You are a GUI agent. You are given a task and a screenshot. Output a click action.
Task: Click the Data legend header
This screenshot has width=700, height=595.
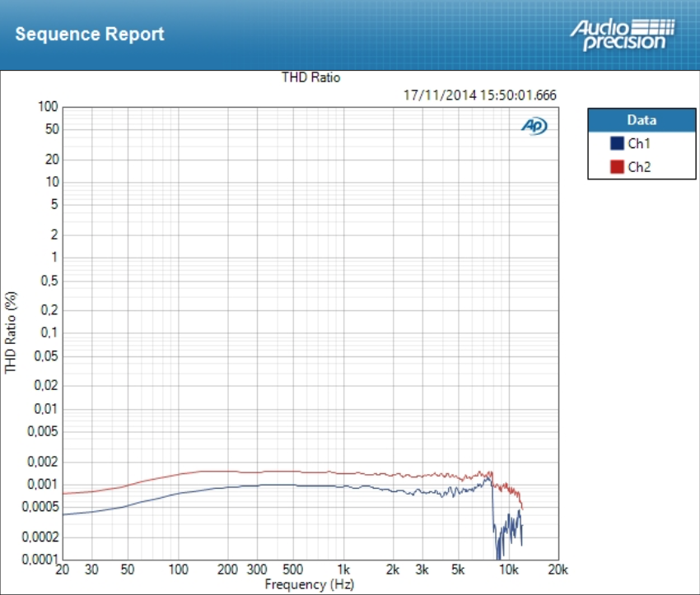(x=642, y=120)
